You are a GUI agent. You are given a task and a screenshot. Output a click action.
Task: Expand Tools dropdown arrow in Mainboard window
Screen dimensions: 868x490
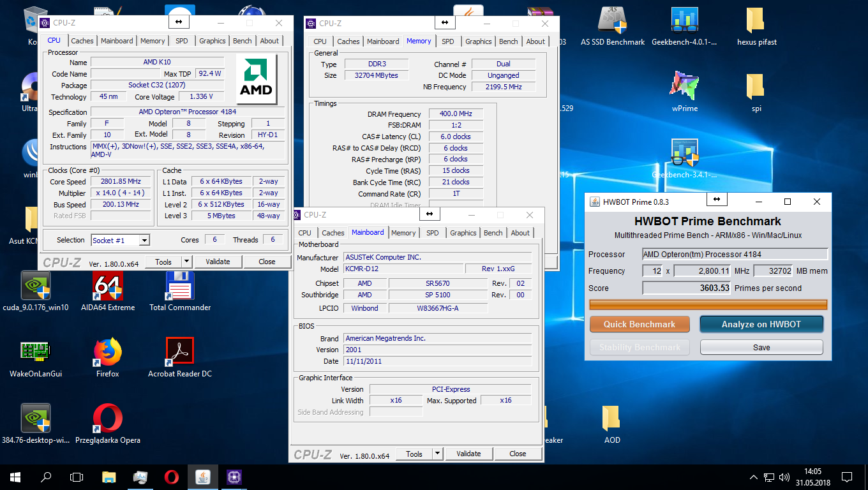(437, 454)
